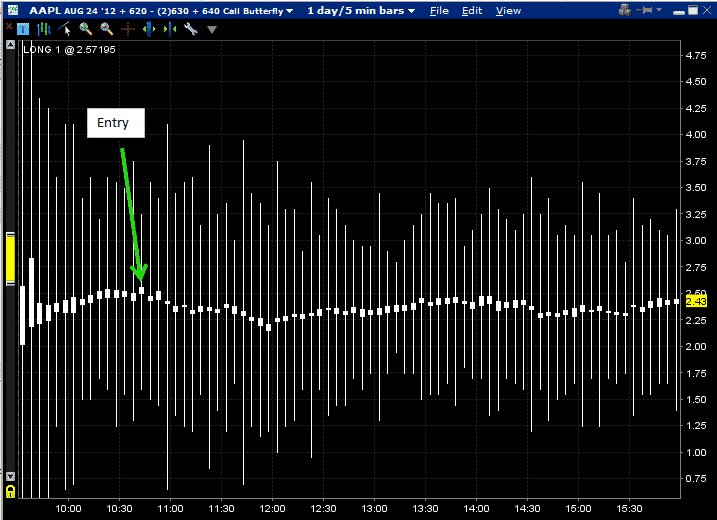Click the vertical scroll up arrow
Viewport: 717px width, 520px height.
tap(10, 44)
